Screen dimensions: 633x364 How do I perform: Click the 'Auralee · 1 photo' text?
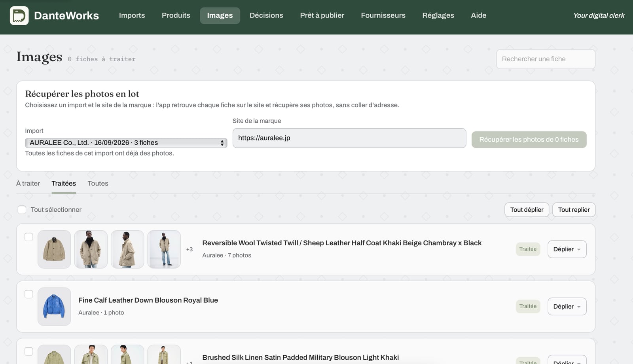tap(101, 313)
